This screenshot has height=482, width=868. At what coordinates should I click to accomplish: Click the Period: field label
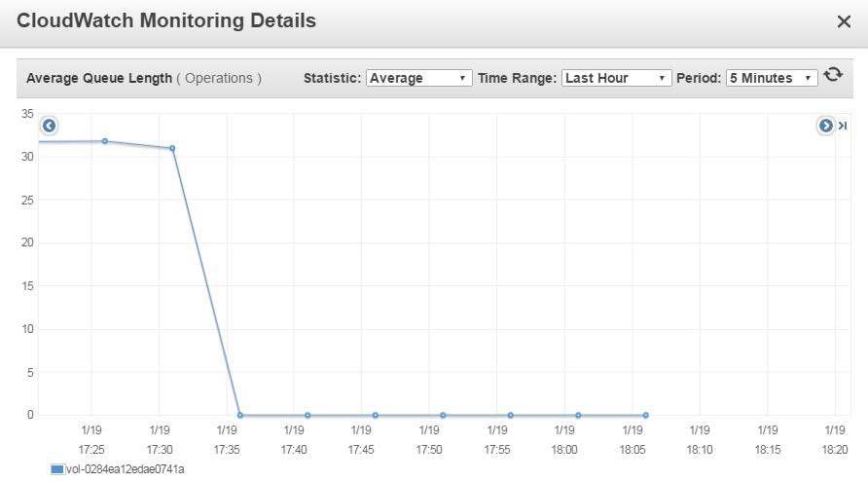coord(698,78)
